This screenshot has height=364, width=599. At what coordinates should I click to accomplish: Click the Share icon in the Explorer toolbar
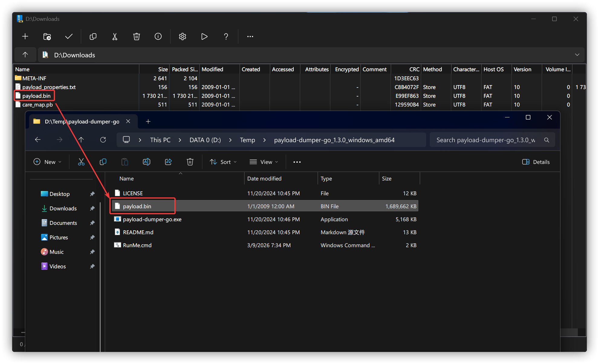point(168,162)
